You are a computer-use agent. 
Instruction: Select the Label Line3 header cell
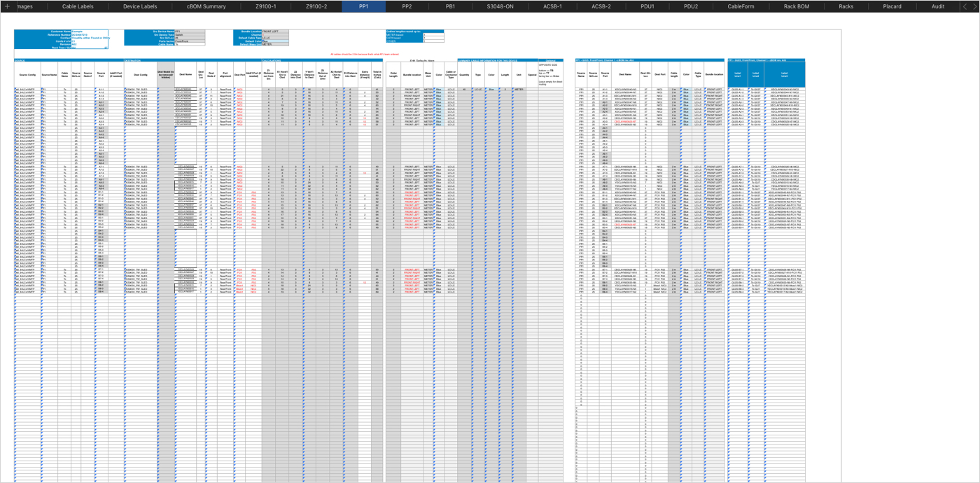(784, 74)
